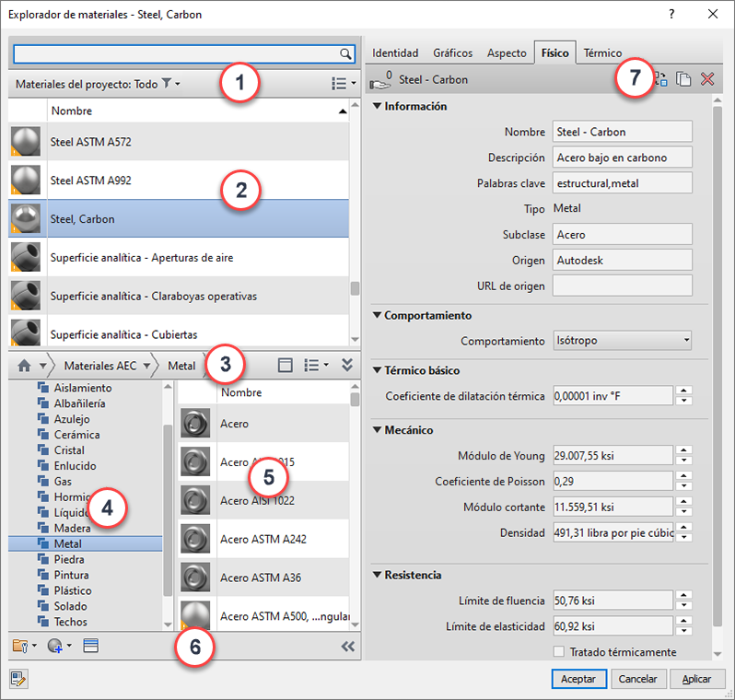This screenshot has height=700, width=735.
Task: Click the Cancelar button
Action: click(x=637, y=679)
